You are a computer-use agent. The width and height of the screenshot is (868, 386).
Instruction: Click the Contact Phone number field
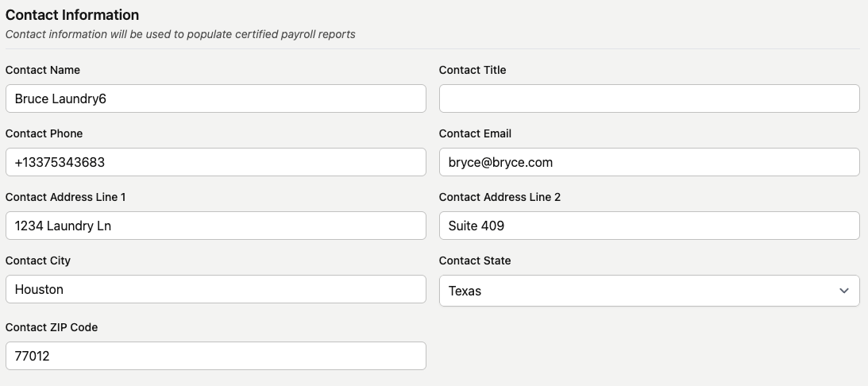pyautogui.click(x=215, y=162)
